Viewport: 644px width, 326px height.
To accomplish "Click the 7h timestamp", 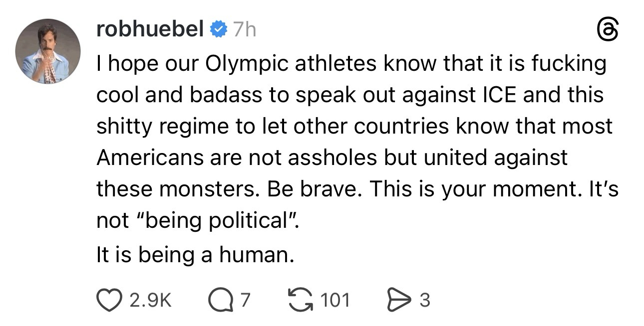I will point(244,30).
